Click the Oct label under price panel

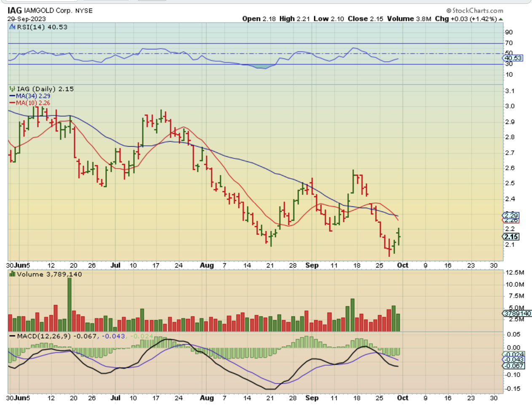(403, 265)
